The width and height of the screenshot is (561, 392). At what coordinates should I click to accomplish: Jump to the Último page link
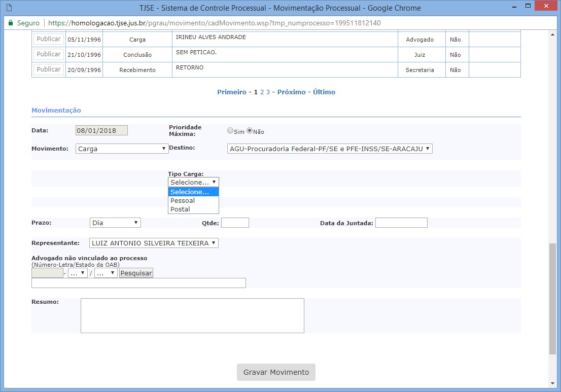coord(324,92)
